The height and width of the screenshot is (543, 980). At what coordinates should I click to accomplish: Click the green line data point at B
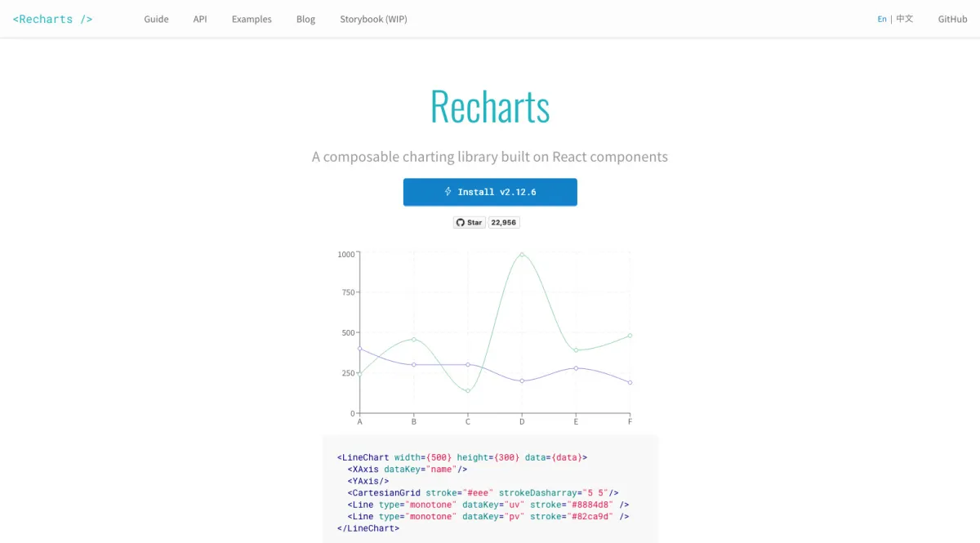(414, 340)
